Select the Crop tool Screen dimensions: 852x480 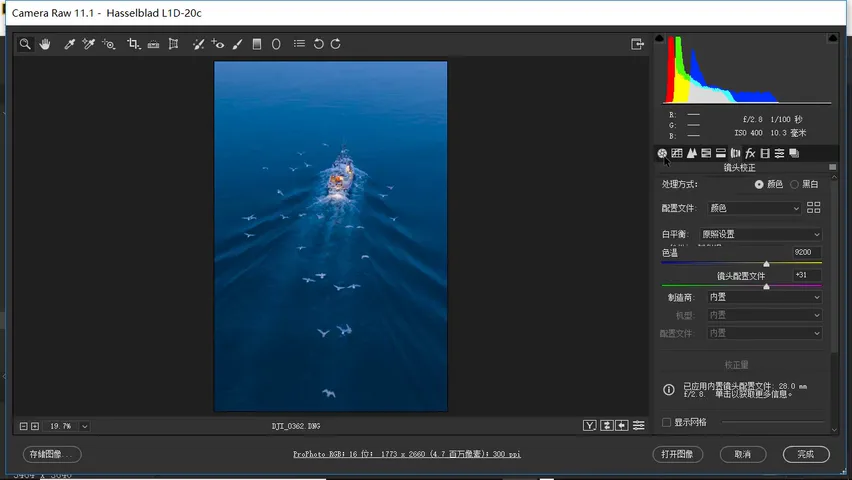(x=133, y=44)
